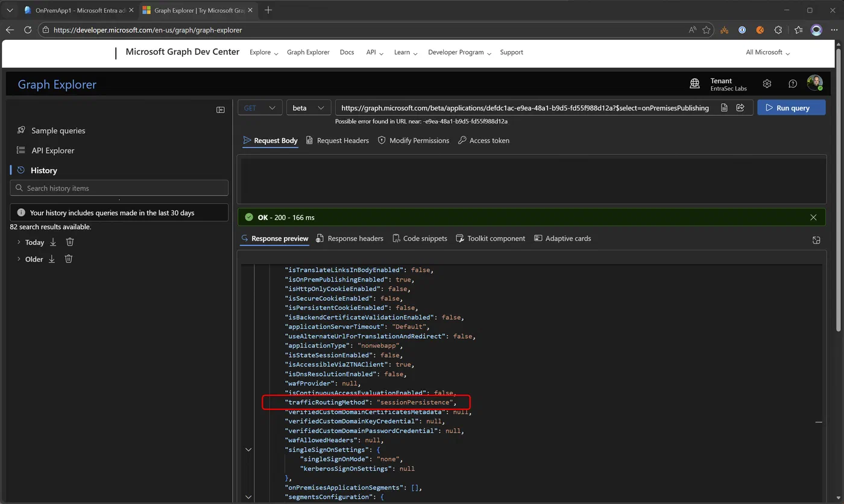
Task: Open the Support link
Action: [511, 52]
